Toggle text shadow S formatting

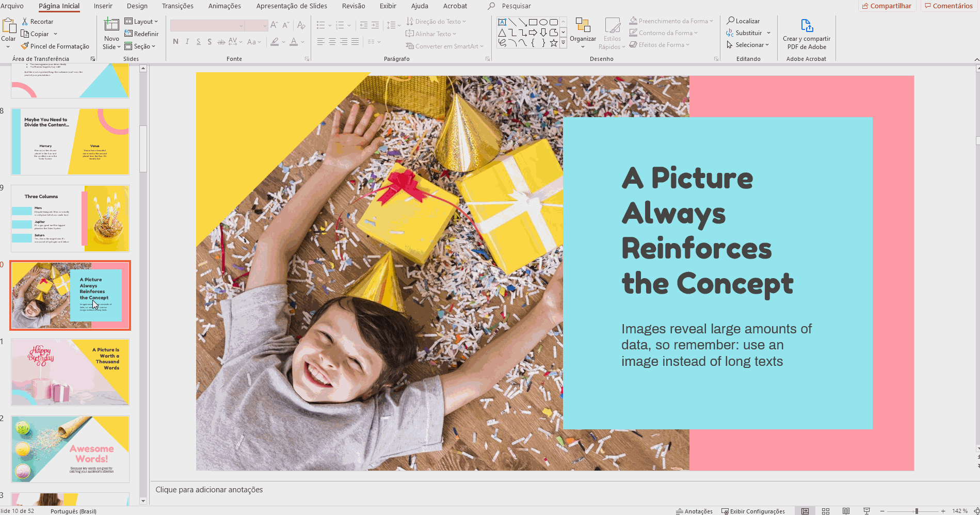tap(209, 41)
